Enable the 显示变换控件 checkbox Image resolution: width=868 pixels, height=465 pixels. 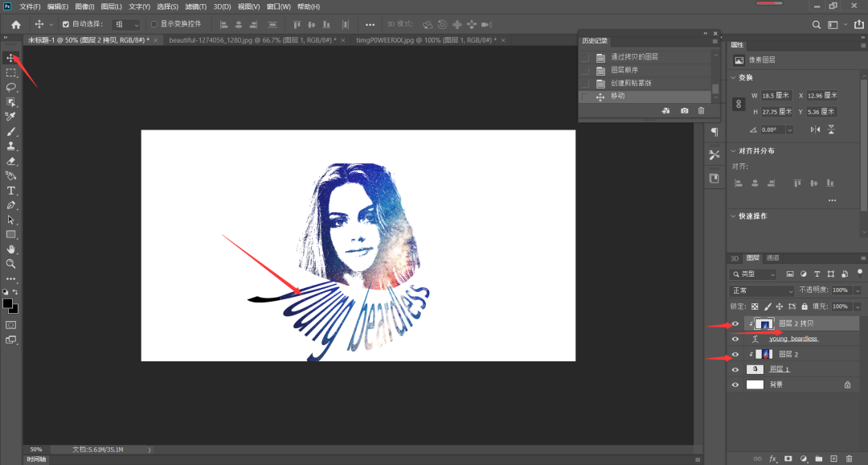pos(154,25)
